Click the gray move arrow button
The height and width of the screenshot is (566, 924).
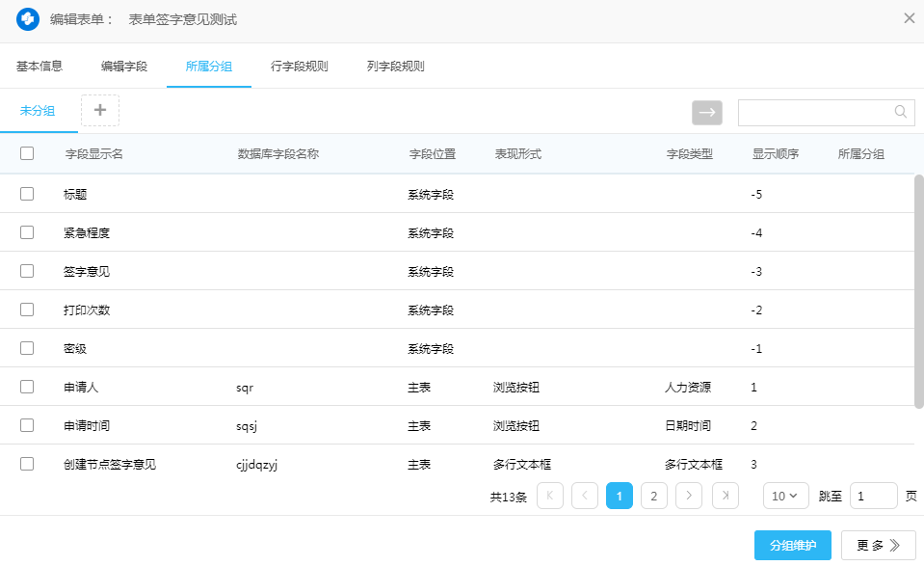pyautogui.click(x=706, y=112)
